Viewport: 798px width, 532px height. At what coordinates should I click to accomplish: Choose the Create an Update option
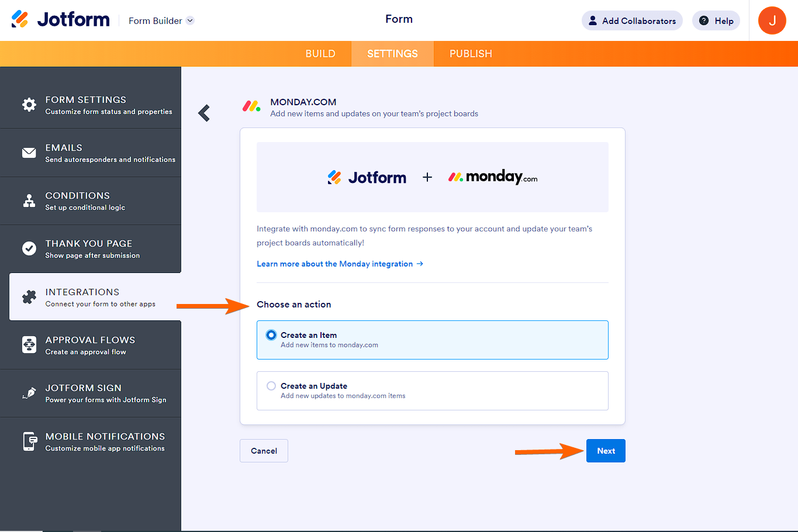tap(433, 391)
